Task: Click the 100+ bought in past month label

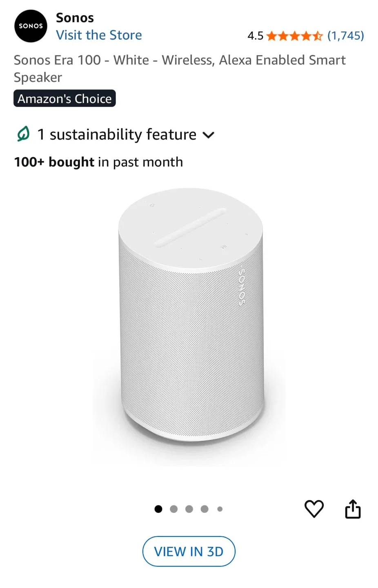Action: coord(98,162)
